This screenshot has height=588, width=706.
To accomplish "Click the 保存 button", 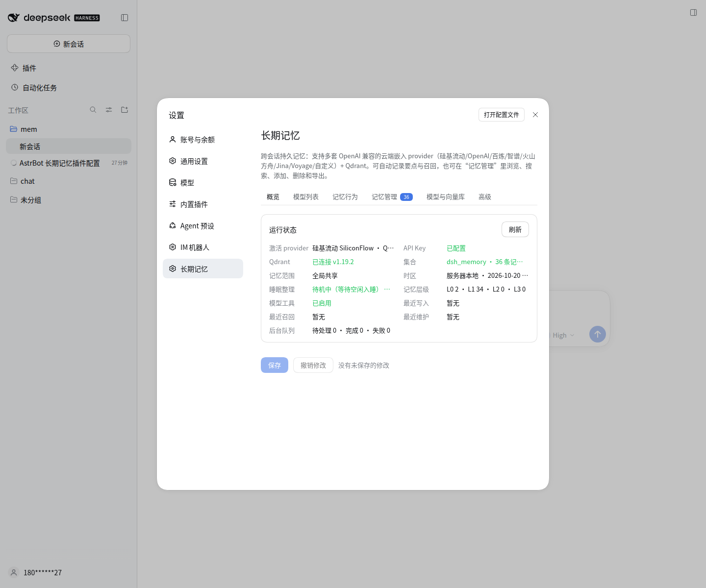I will (275, 365).
